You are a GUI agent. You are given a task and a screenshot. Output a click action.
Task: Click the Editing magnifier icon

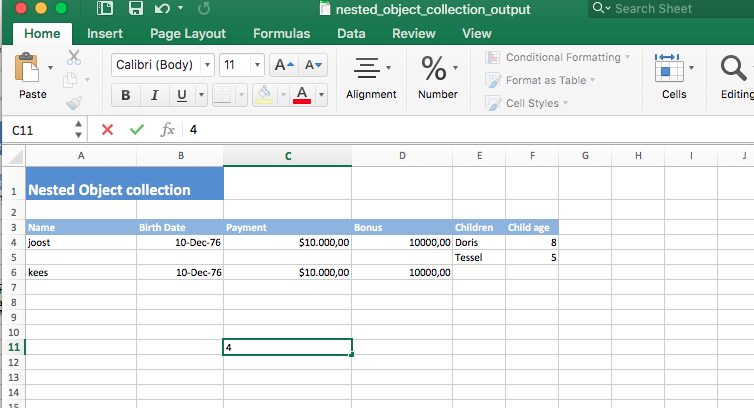(733, 68)
